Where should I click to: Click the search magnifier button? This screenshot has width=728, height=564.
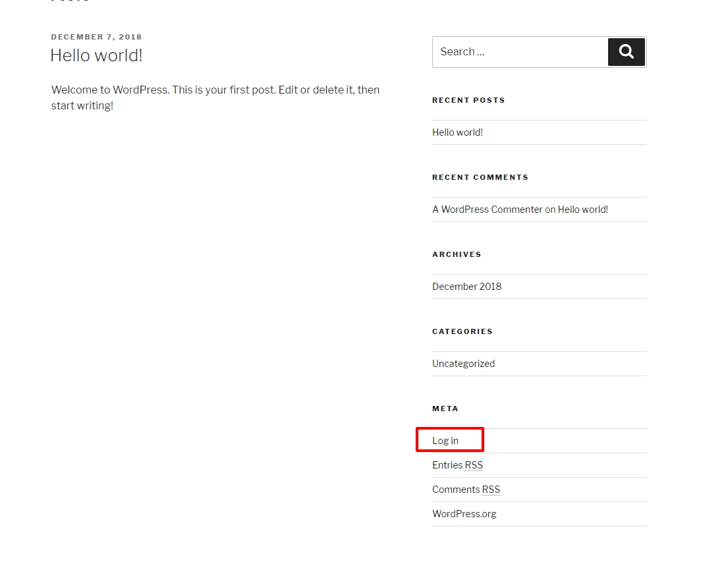pos(626,51)
